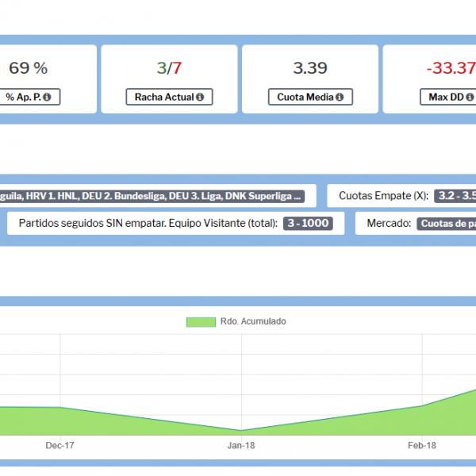Click the info icon beside % Ap. P.
The height and width of the screenshot is (476, 476).
coord(47,98)
